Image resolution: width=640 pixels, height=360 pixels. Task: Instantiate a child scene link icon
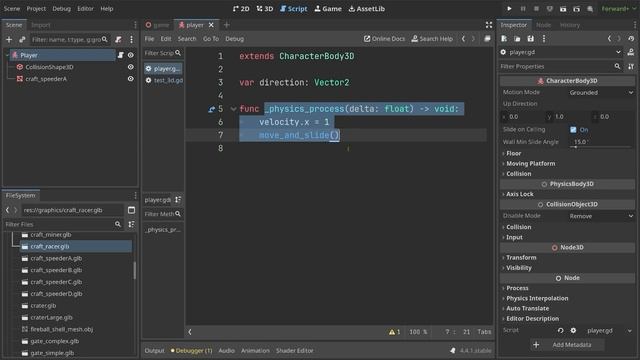coord(22,40)
